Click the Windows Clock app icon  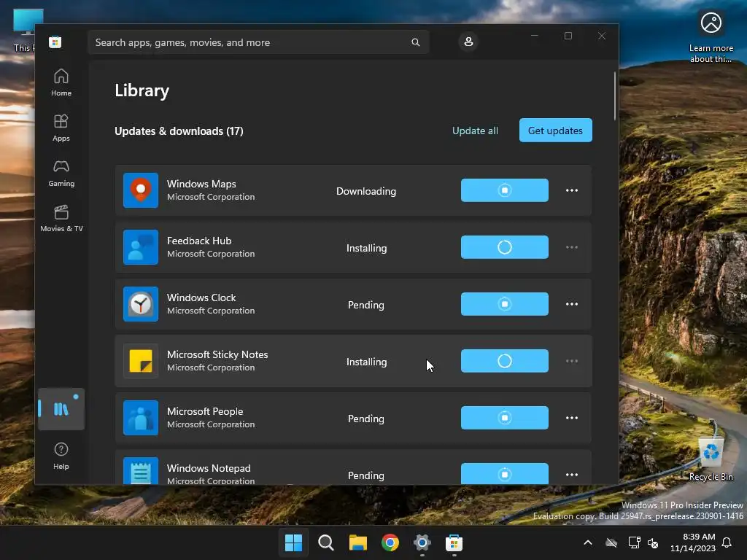tap(141, 304)
